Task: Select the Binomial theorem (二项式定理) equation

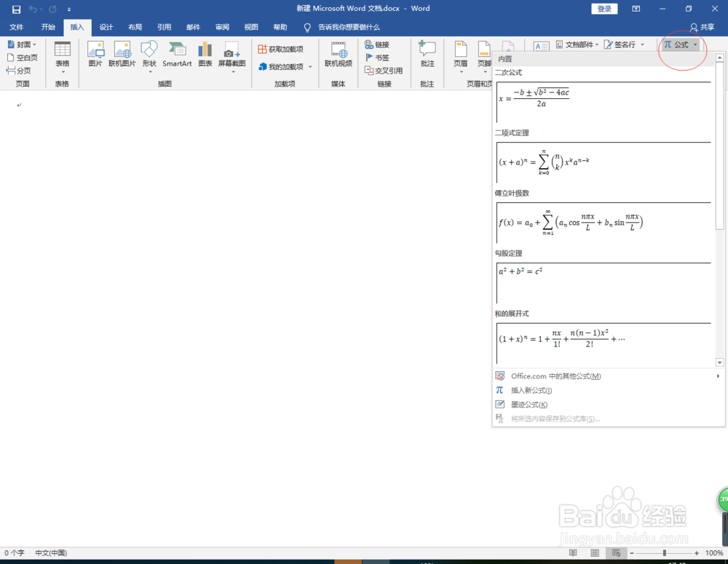Action: (604, 162)
